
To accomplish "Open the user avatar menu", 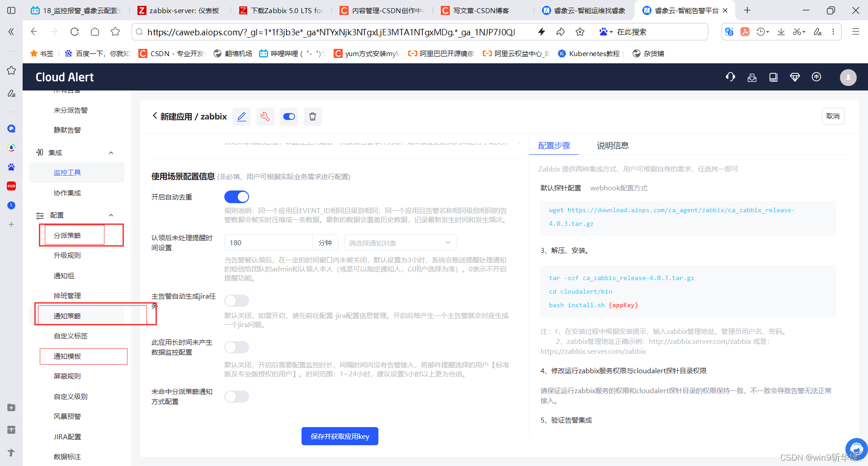I will coord(848,77).
